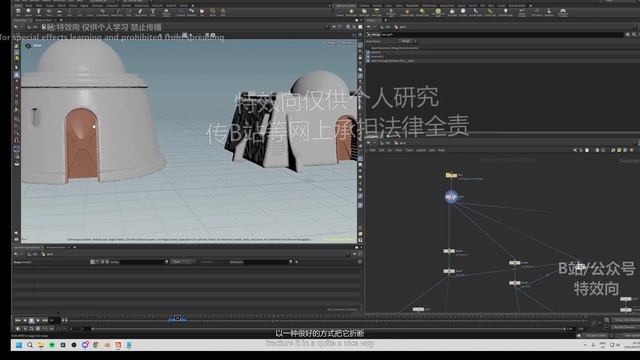The image size is (640, 360).
Task: Click the current frame marker on the timeline
Action: click(x=177, y=318)
